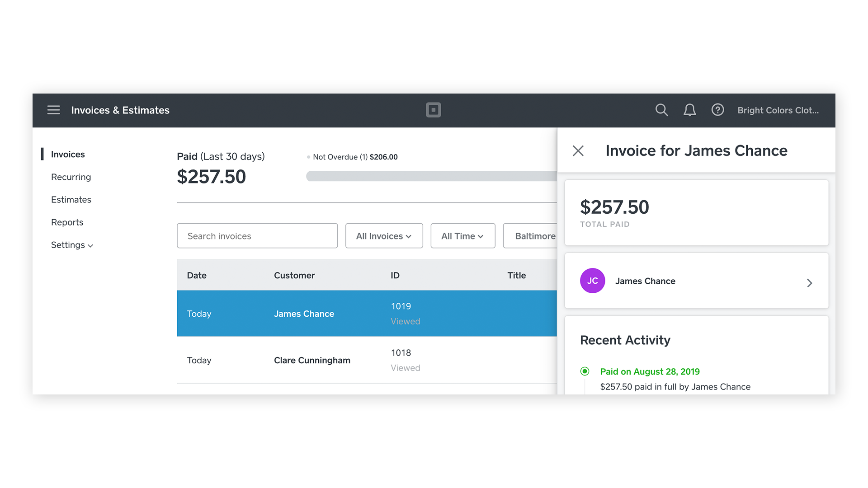Go to the Recurring section
The image size is (868, 488).
pos(71,177)
